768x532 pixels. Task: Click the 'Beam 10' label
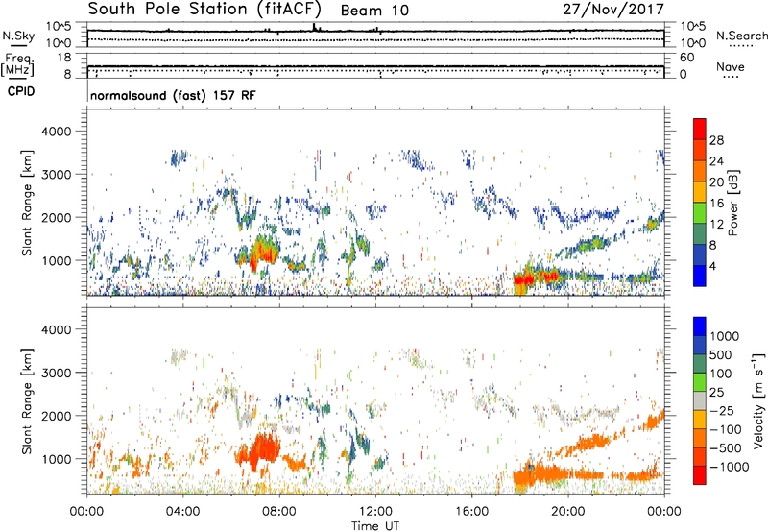pos(374,11)
